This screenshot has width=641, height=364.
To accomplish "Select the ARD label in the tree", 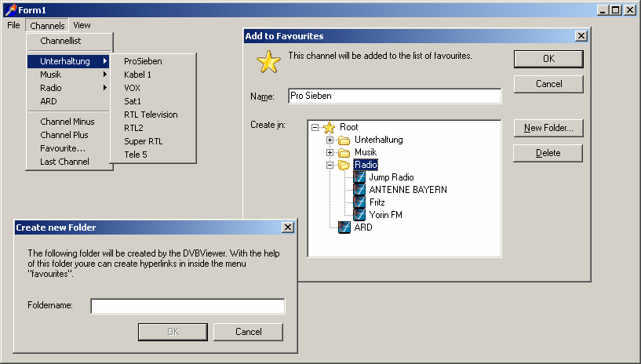I will [363, 227].
